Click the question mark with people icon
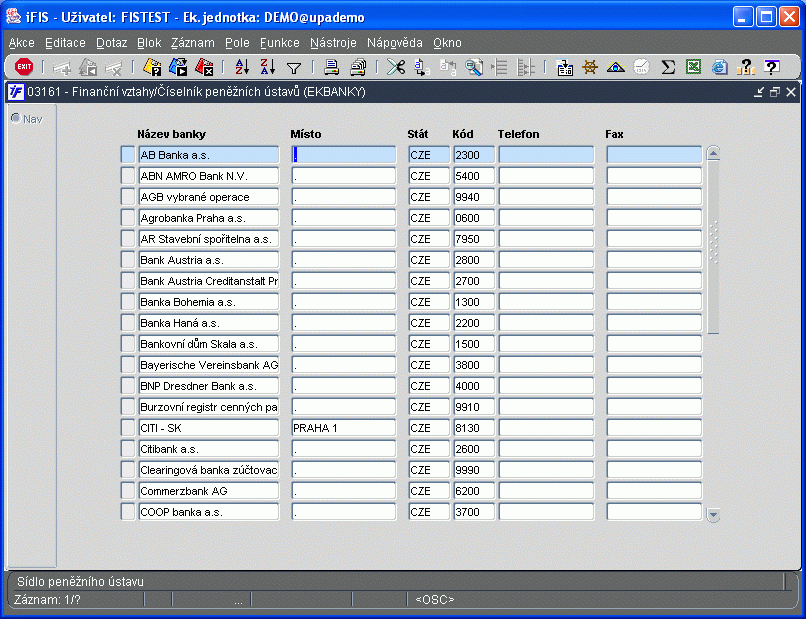 tap(745, 67)
